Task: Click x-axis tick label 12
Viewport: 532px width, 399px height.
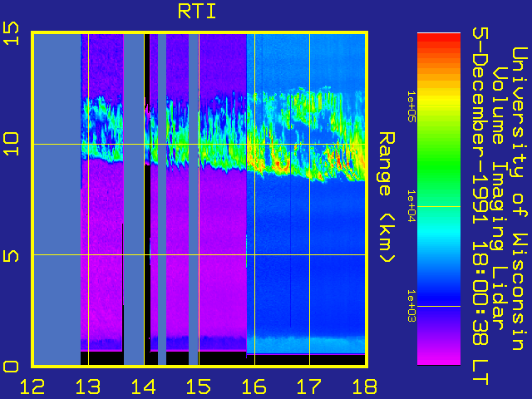Action: [32, 387]
